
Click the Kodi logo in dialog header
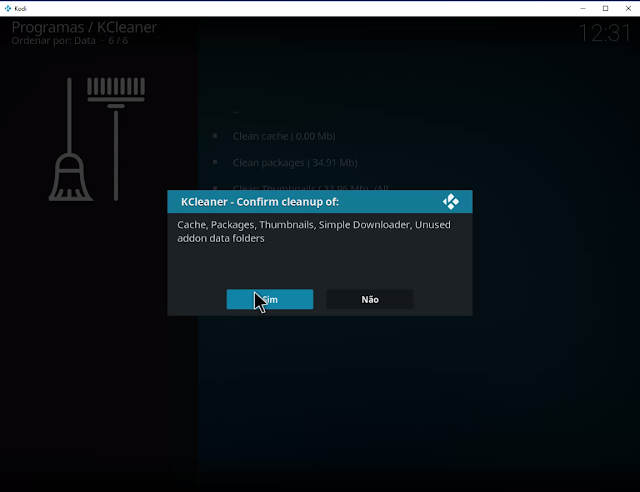[451, 202]
